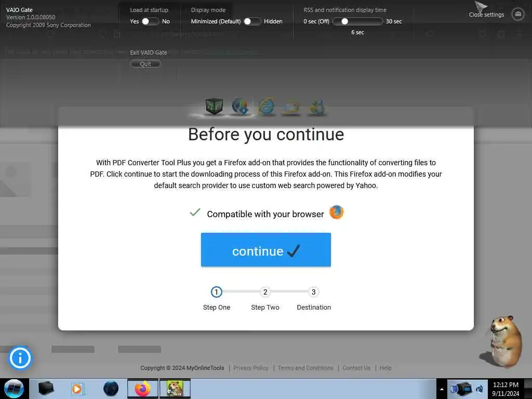Click the blue continue button

coord(265,250)
